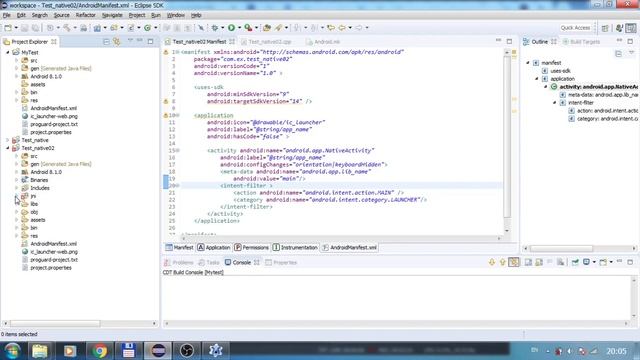The image size is (640, 360).
Task: Click the green C new class icon
Action: (147, 28)
